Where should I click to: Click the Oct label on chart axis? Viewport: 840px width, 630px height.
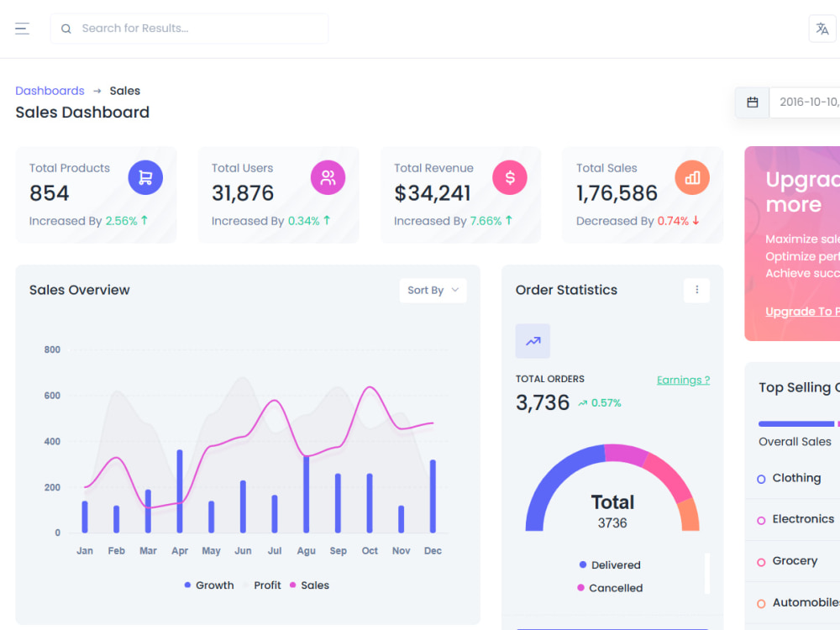[370, 551]
